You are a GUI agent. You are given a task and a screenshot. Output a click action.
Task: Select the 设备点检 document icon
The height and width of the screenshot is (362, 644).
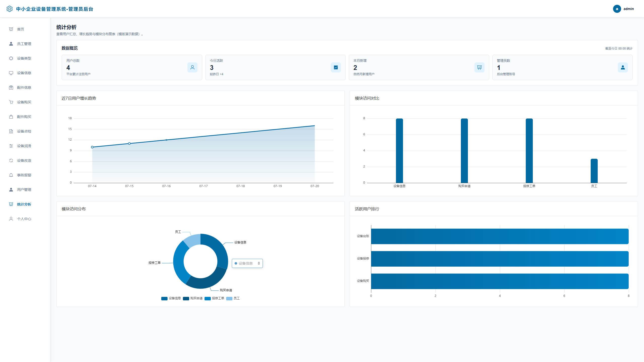point(11,131)
